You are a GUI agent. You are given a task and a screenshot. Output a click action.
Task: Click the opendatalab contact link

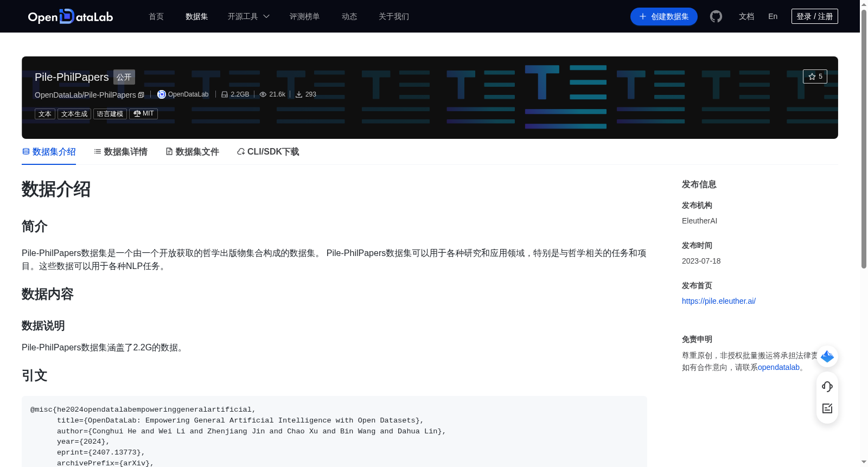click(778, 367)
